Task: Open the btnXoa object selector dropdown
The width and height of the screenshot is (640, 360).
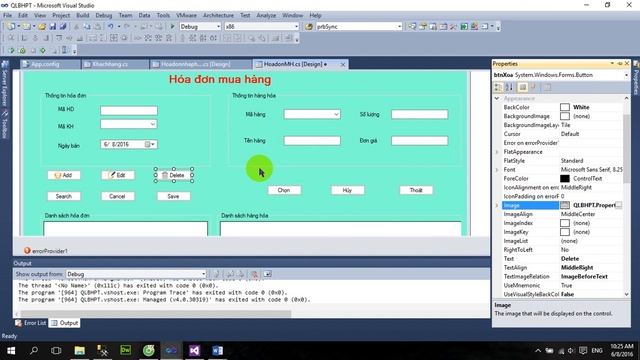Action: [626, 75]
